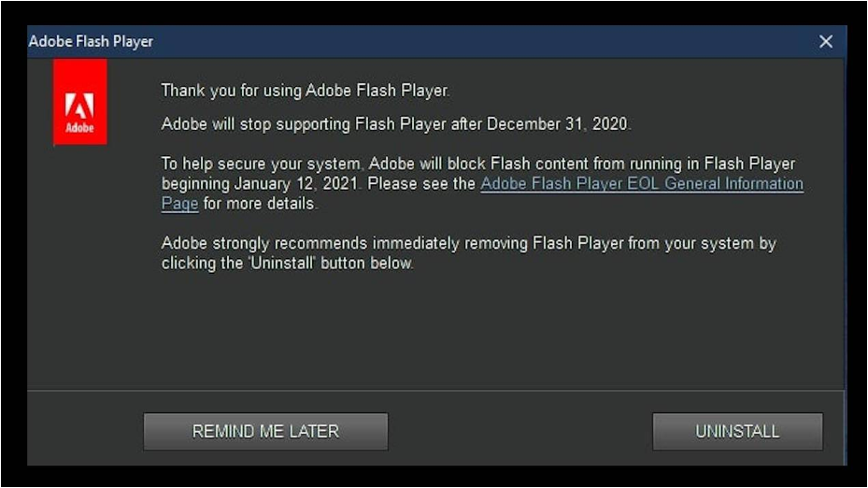Click the sentence mentioning December 31, 2020

pyautogui.click(x=396, y=123)
